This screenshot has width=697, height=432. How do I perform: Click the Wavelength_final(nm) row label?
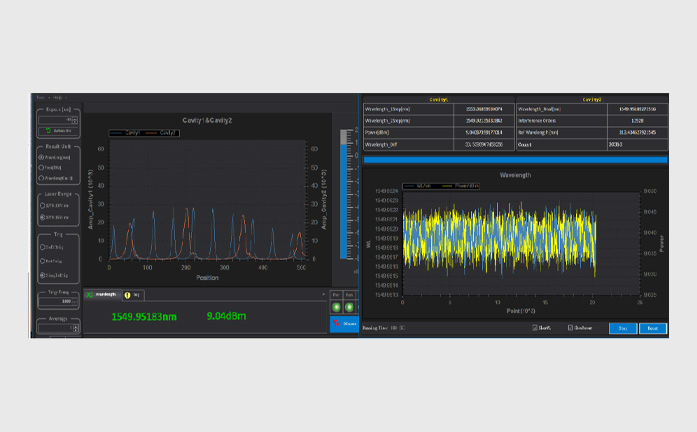(539, 109)
